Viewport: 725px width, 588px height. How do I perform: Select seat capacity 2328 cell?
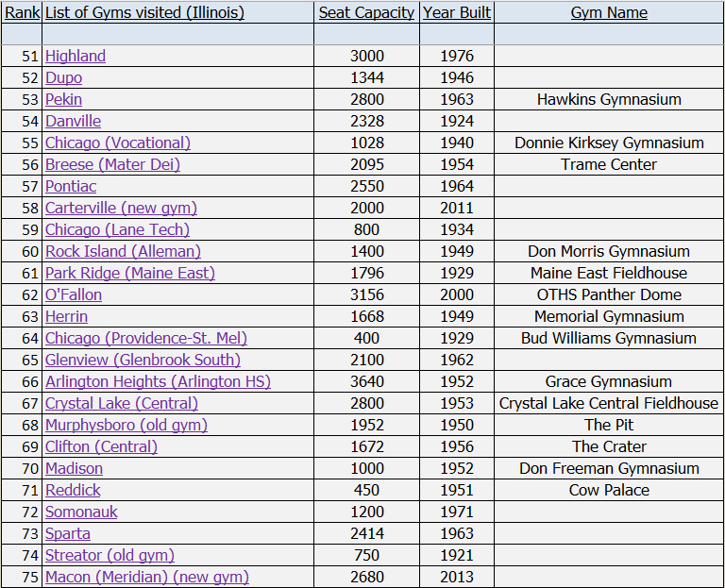pos(366,121)
